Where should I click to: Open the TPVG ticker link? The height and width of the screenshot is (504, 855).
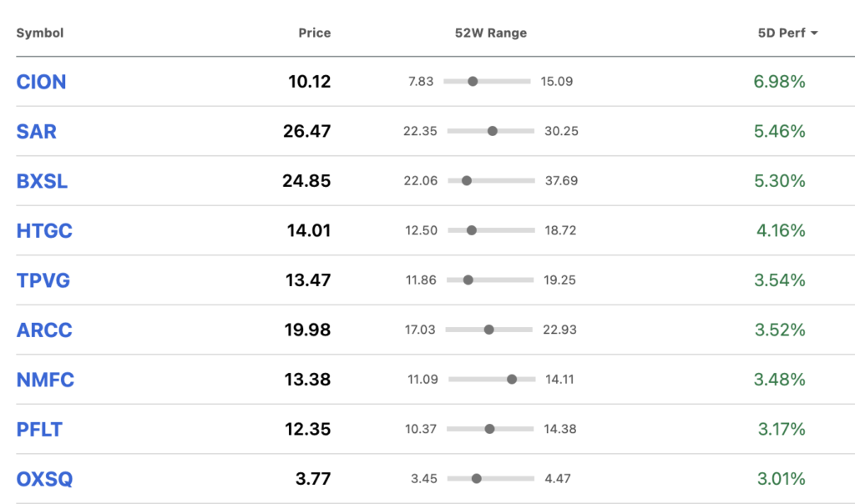point(43,280)
